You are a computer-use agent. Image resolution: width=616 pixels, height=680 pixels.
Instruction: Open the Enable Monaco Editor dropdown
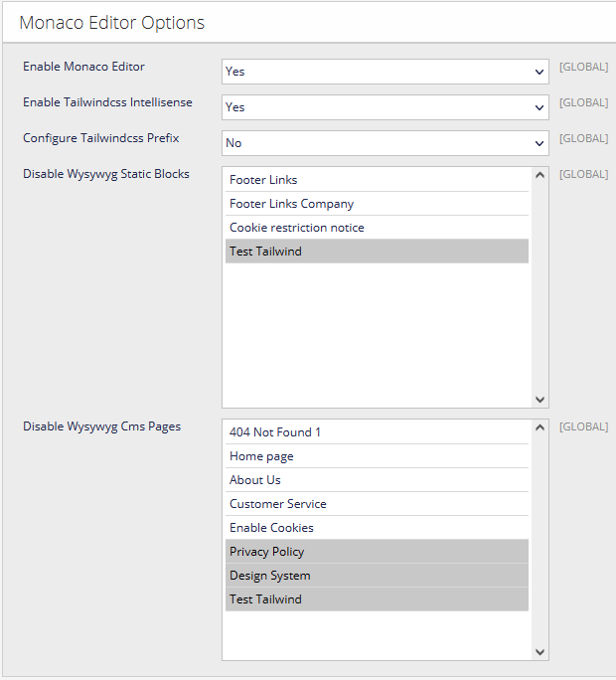tap(385, 72)
